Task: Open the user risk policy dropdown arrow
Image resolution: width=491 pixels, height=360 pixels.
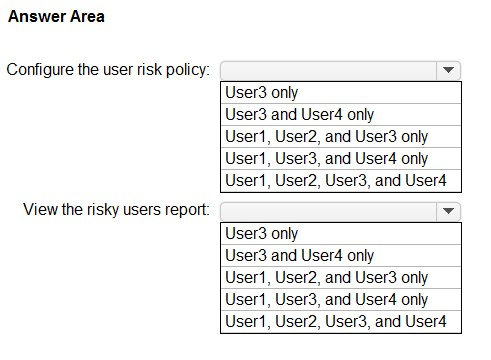Action: [448, 70]
